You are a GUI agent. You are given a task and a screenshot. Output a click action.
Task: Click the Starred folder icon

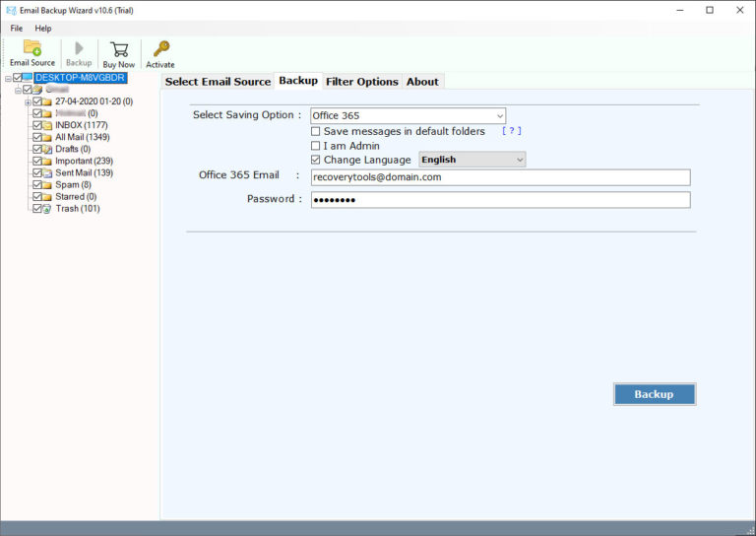click(x=47, y=197)
